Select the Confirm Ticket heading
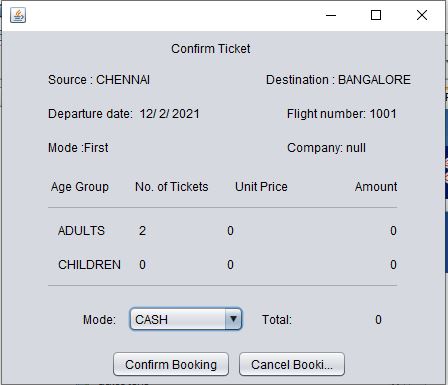448x385 pixels. (x=211, y=49)
